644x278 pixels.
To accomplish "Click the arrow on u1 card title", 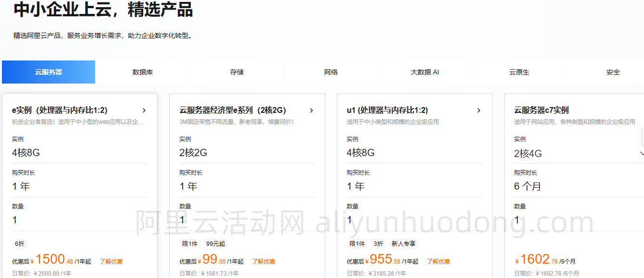I will [479, 110].
